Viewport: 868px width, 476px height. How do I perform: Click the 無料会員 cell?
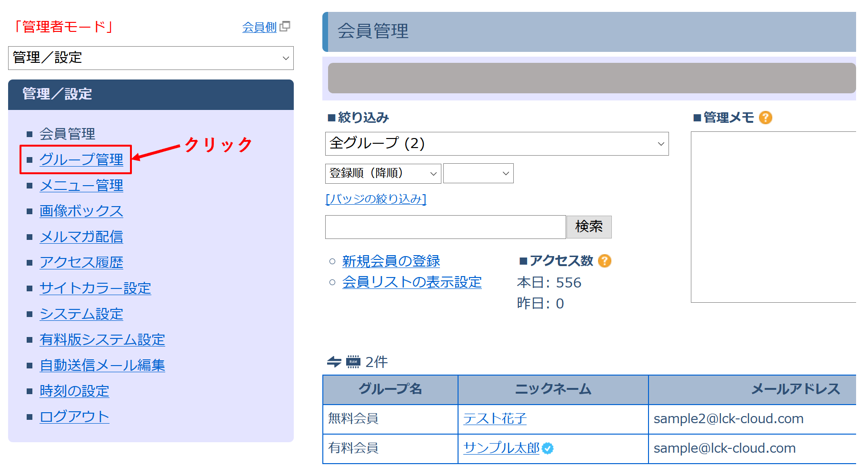pyautogui.click(x=390, y=419)
